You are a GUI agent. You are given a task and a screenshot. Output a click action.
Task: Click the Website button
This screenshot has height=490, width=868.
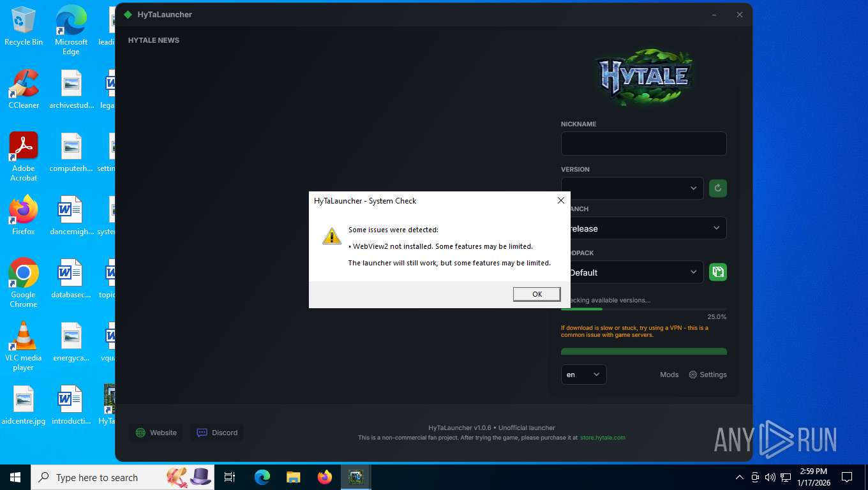click(156, 433)
